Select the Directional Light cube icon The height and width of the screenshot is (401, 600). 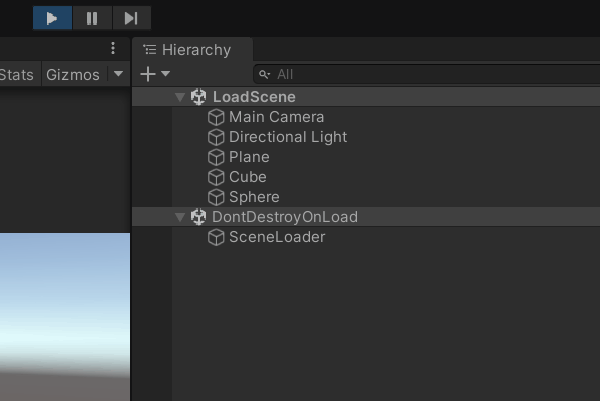pos(216,137)
